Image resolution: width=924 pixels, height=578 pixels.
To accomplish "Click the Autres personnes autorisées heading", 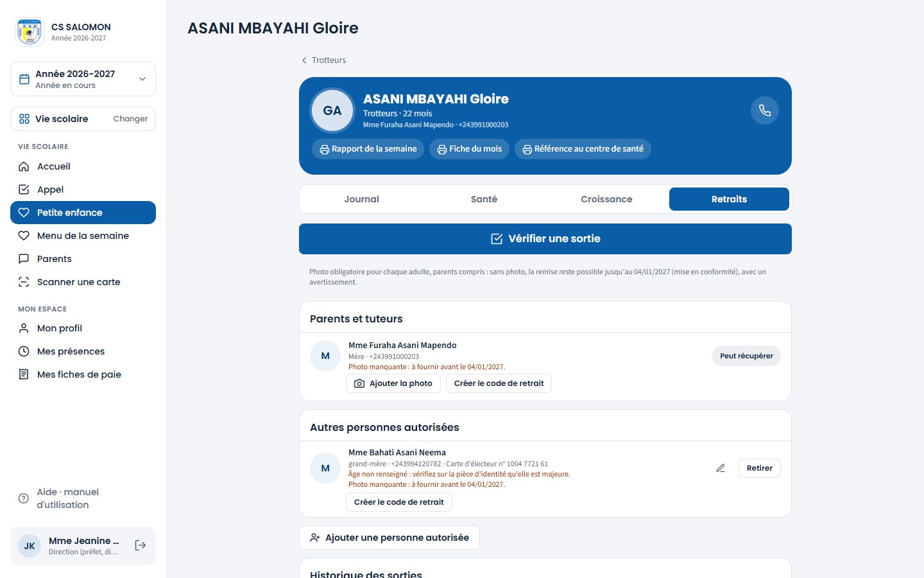I will coord(384,427).
